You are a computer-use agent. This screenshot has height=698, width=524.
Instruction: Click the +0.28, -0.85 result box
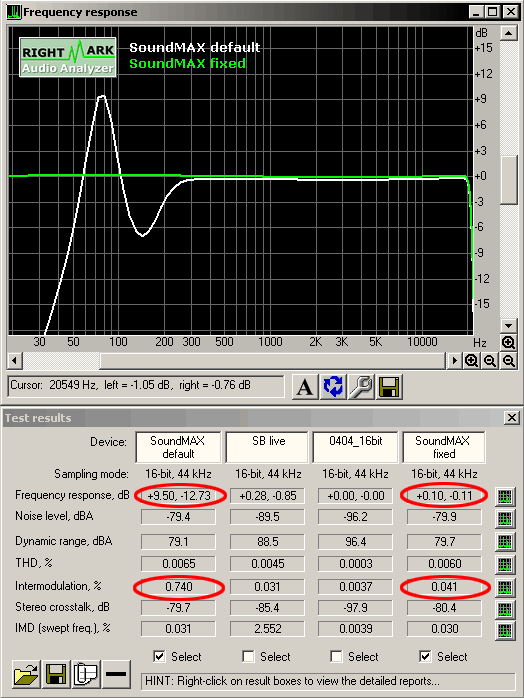(267, 496)
